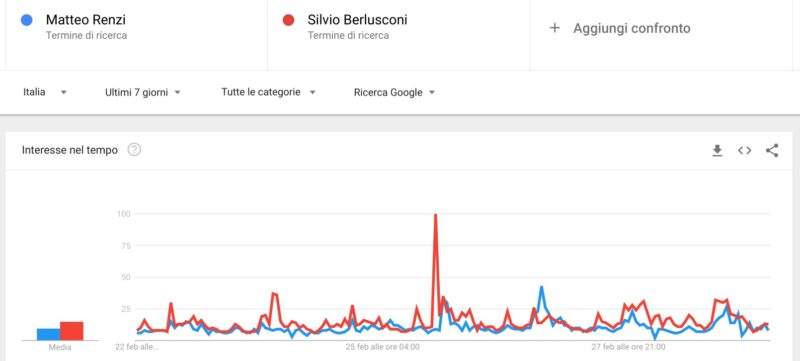Expand the Ultimi 7 giorni time range
The image size is (800, 361).
(x=143, y=92)
